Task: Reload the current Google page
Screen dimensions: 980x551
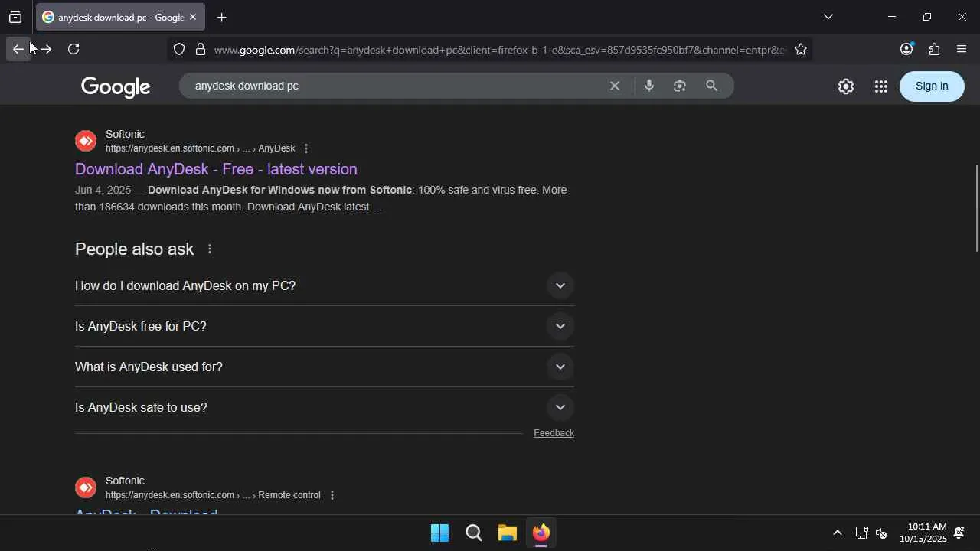Action: click(x=73, y=49)
